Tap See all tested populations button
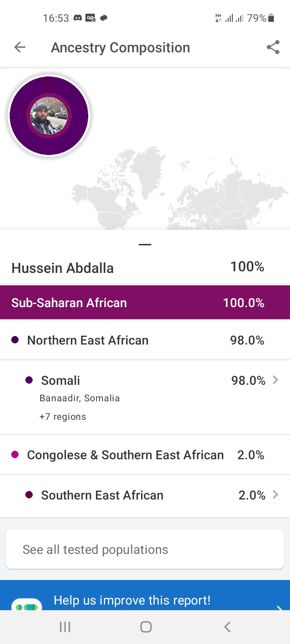This screenshot has width=290, height=644. click(145, 549)
